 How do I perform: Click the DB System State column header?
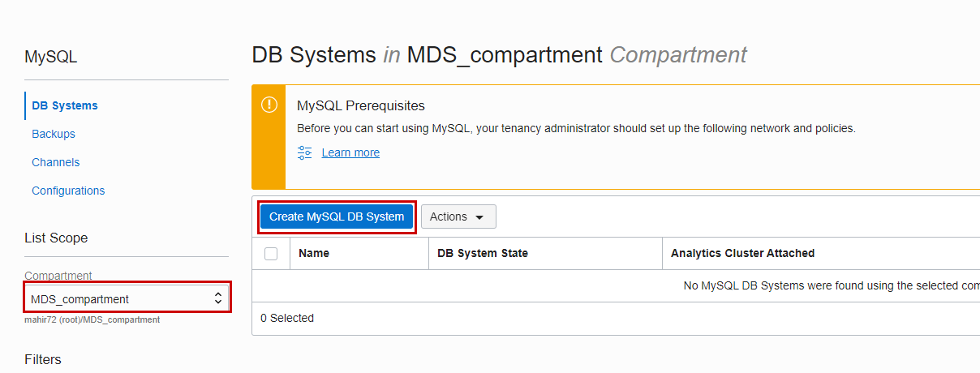483,253
